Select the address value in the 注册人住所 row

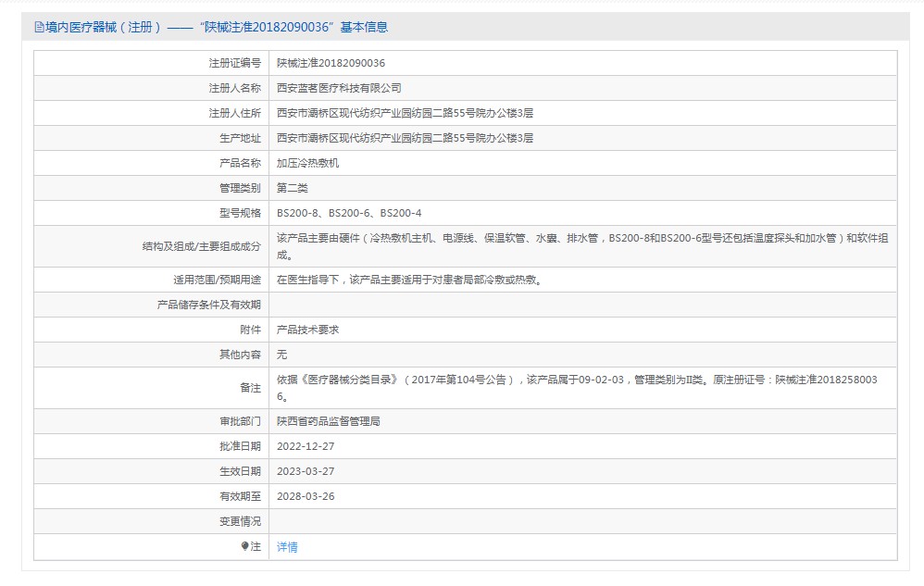(x=405, y=113)
